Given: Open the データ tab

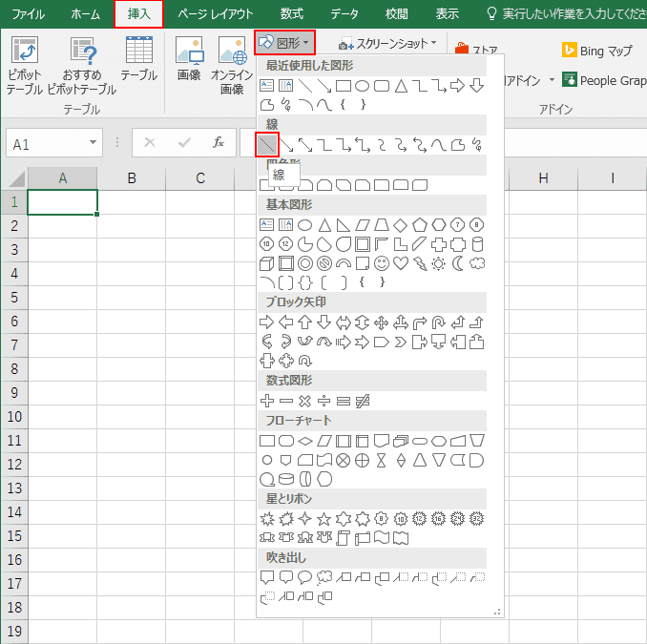Looking at the screenshot, I should (x=344, y=14).
